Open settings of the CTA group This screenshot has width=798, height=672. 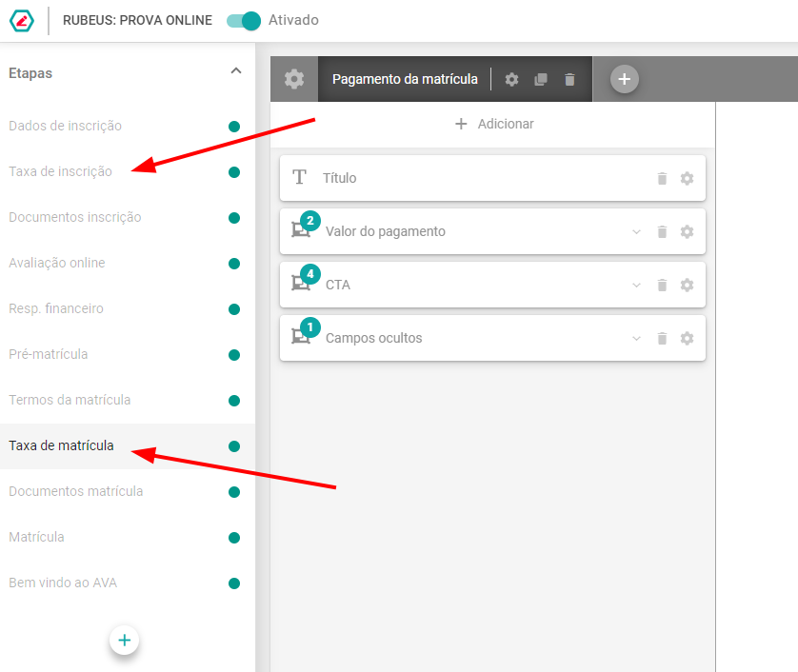(x=687, y=285)
